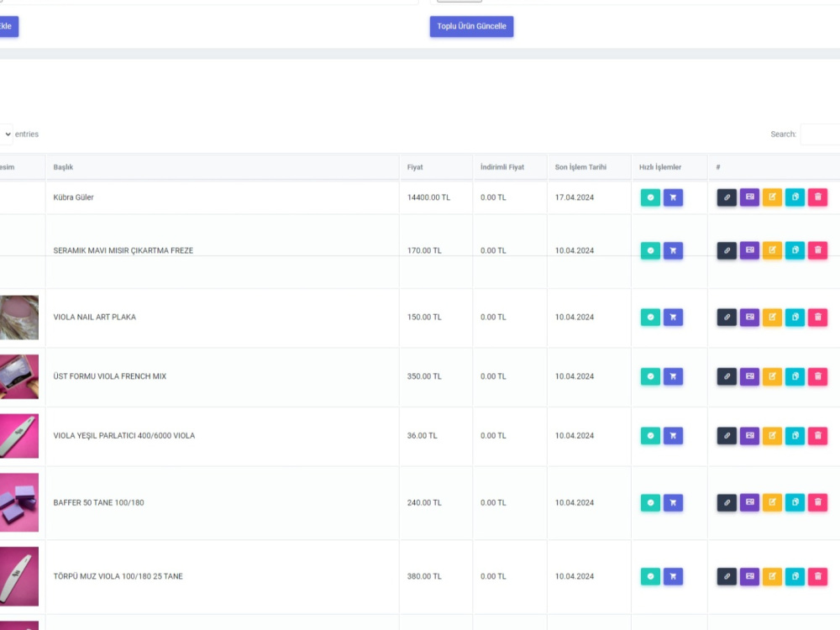Open the entries per page dropdown
Viewport: 840px width, 630px height.
point(6,134)
